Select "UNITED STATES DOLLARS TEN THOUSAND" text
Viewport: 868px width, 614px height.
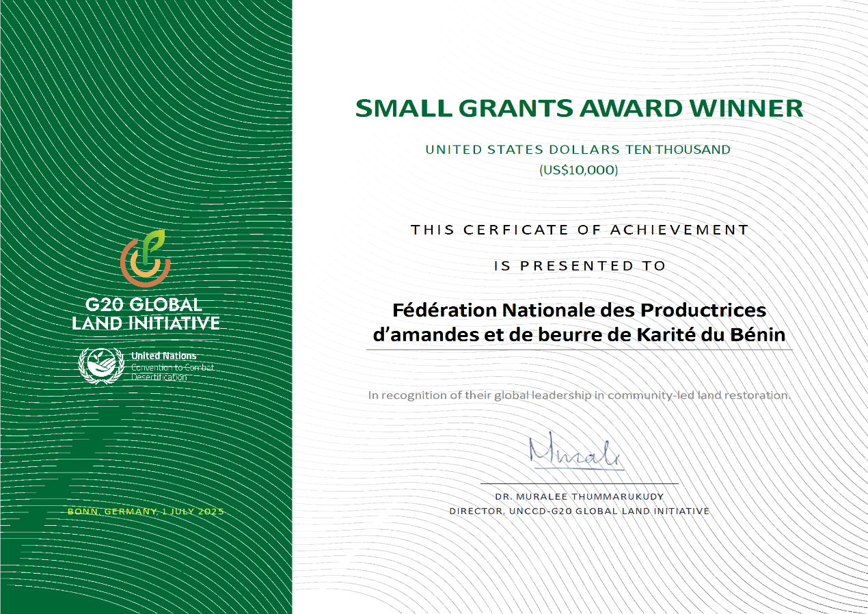[x=578, y=149]
